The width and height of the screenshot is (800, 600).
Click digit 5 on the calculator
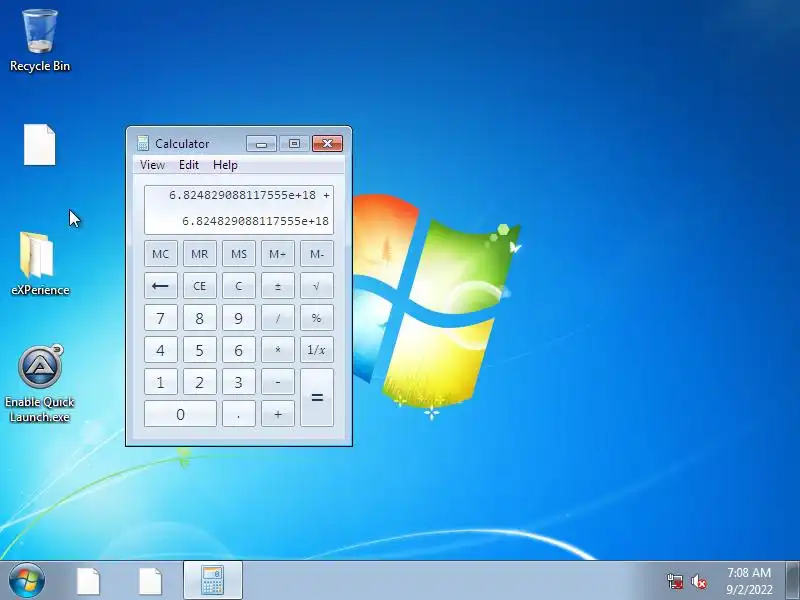199,349
